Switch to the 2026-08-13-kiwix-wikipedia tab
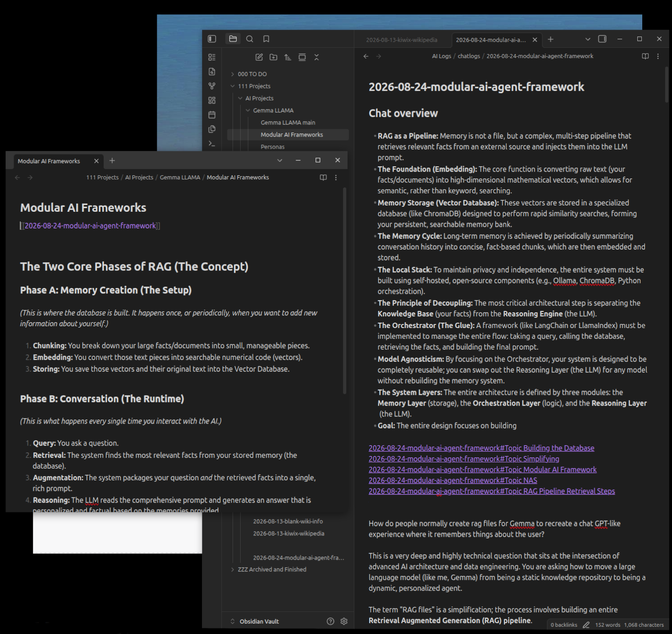This screenshot has width=672, height=634. pyautogui.click(x=402, y=40)
